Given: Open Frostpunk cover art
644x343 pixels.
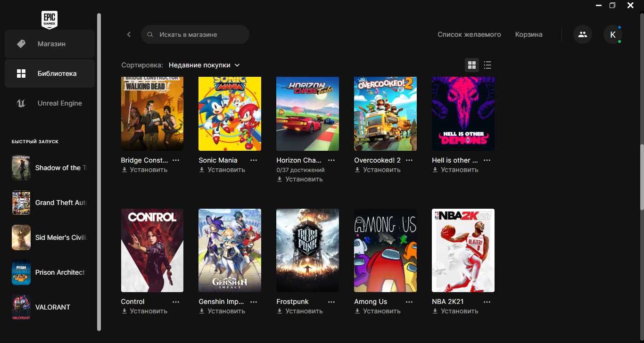Looking at the screenshot, I should click(x=307, y=250).
